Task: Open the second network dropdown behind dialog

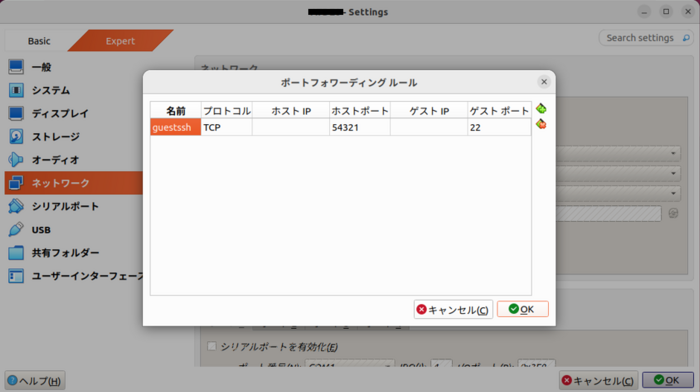Action: 618,173
